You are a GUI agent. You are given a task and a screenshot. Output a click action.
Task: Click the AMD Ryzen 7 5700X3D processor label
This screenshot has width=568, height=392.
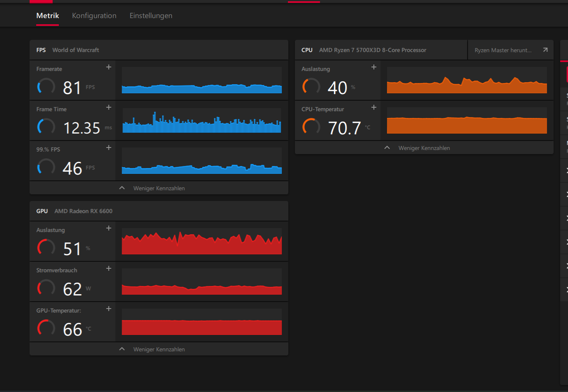click(373, 50)
